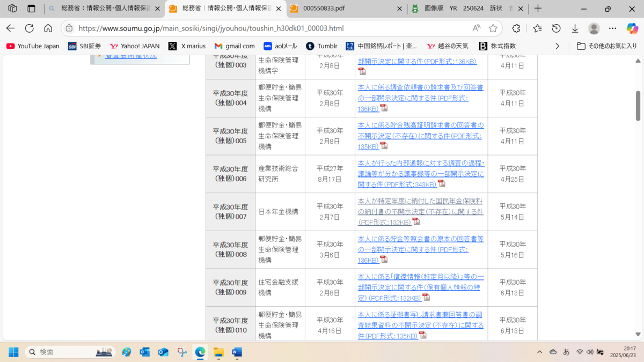Open 株式指数 bookmark
Viewport: 644px width, 362px height.
pos(497,46)
